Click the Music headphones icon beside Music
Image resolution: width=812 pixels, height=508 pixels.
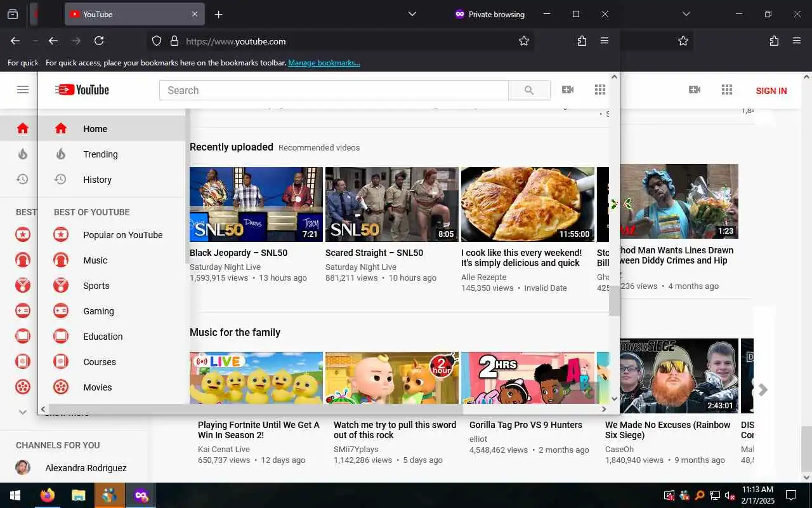point(61,260)
